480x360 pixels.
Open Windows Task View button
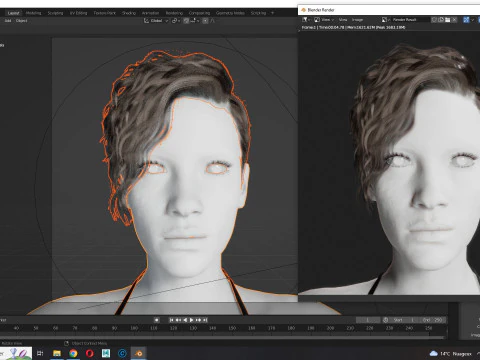pos(40,353)
